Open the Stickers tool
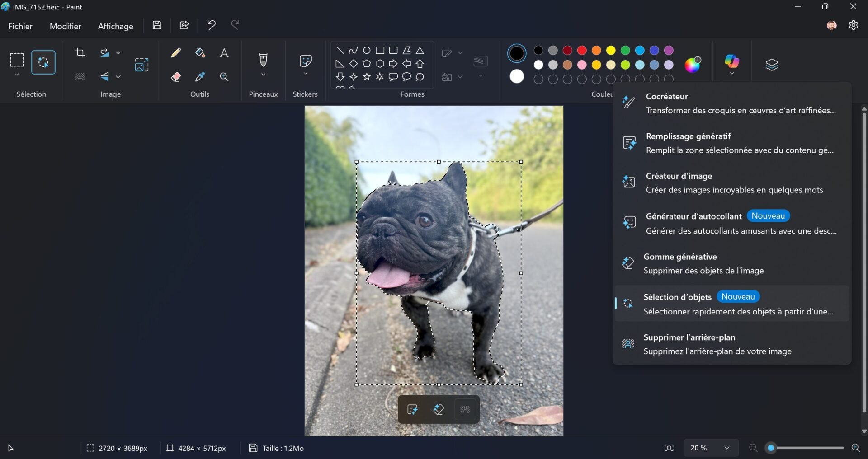The height and width of the screenshot is (459, 868). pos(306,61)
